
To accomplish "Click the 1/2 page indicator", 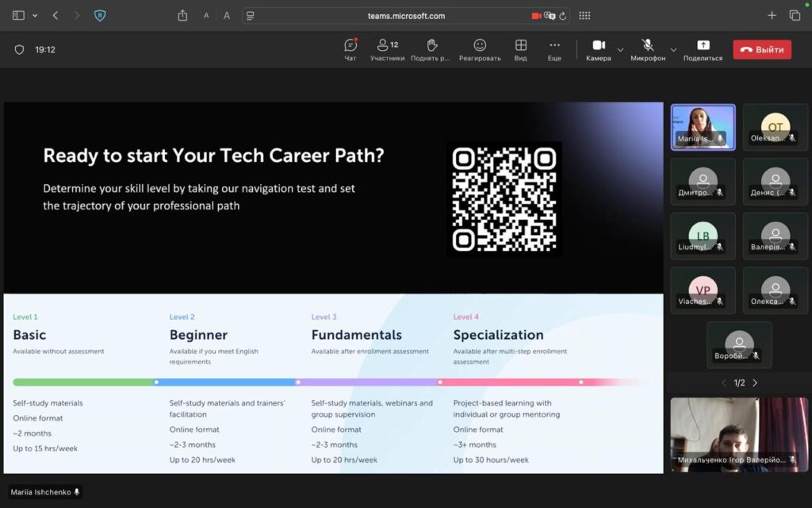I will point(739,383).
